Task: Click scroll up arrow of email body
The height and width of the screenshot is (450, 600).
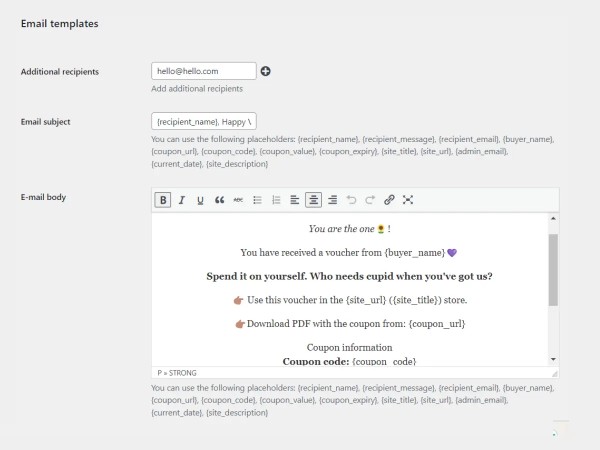Action: (x=553, y=218)
